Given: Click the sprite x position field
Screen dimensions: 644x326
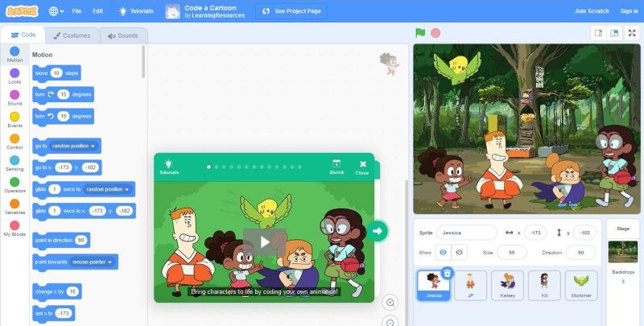Looking at the screenshot, I should pyautogui.click(x=535, y=233).
